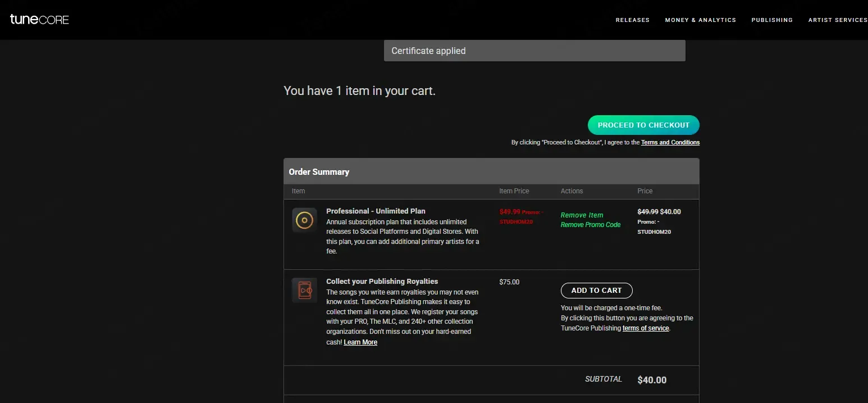
Task: Click the Professional Unlimited Plan disc icon
Action: coord(304,220)
